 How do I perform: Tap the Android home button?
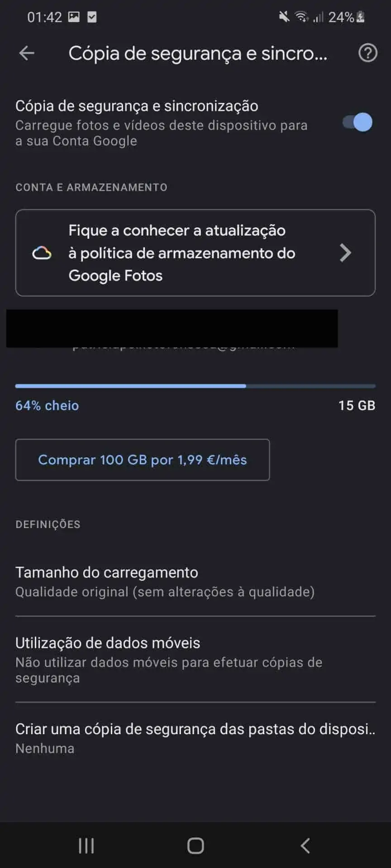195,845
